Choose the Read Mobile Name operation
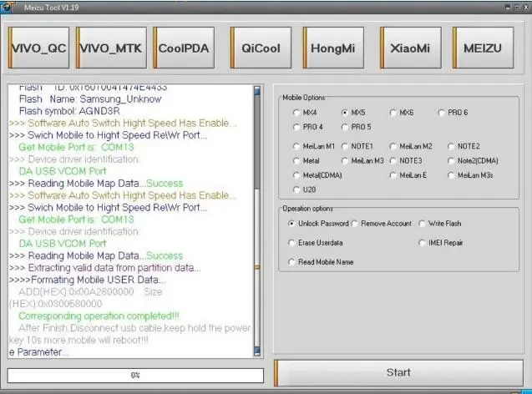The height and width of the screenshot is (394, 532). tap(321, 262)
